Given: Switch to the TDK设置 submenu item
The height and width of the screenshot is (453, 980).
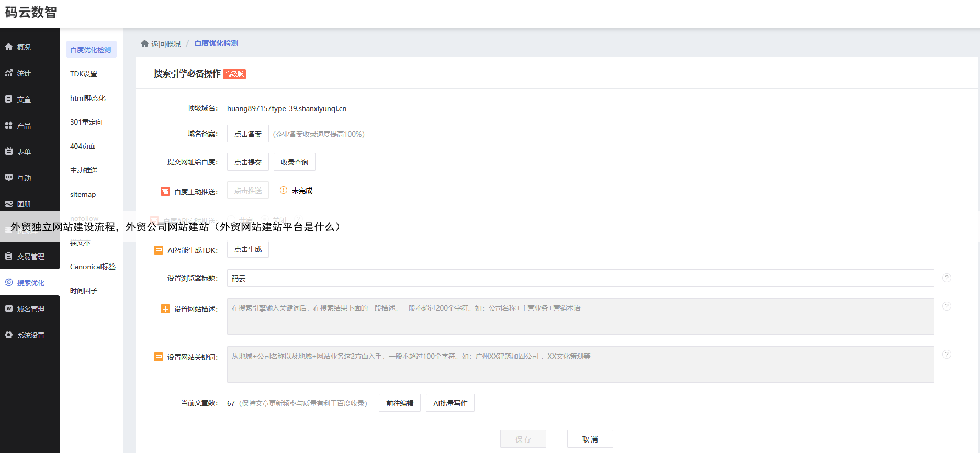Looking at the screenshot, I should click(x=84, y=74).
